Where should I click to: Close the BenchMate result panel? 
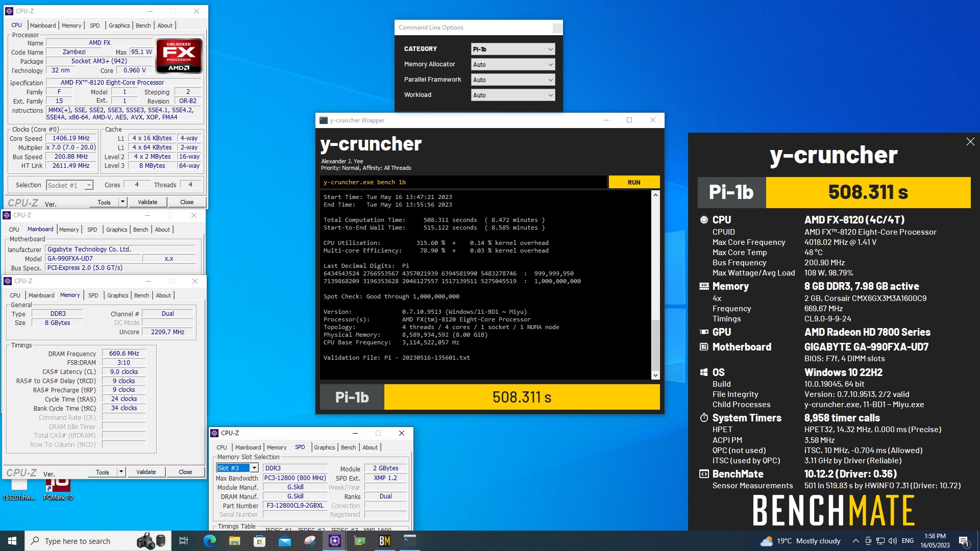pos(970,142)
